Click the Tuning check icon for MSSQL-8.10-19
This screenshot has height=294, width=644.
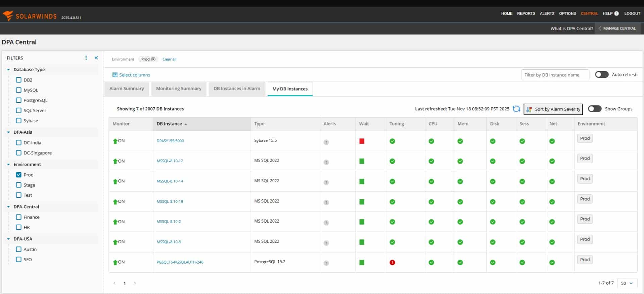coord(392,202)
